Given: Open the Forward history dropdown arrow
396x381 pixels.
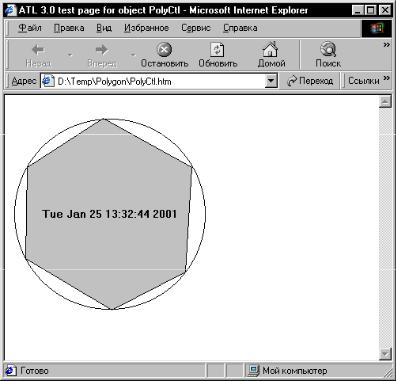Looking at the screenshot, I should click(133, 54).
